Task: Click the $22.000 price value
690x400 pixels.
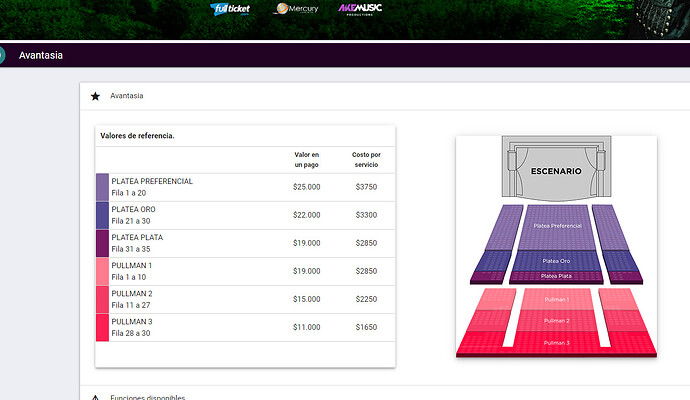Action: click(307, 215)
